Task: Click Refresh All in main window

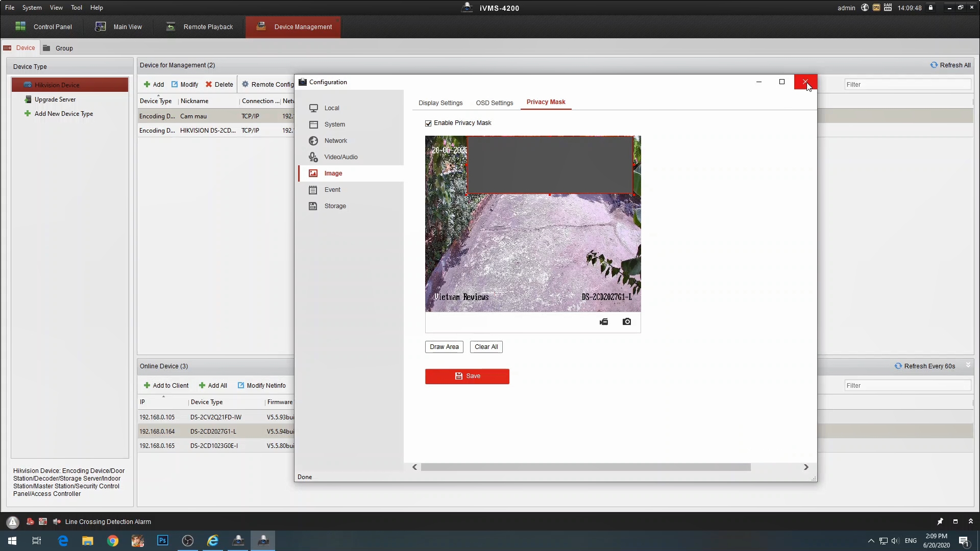Action: (950, 65)
